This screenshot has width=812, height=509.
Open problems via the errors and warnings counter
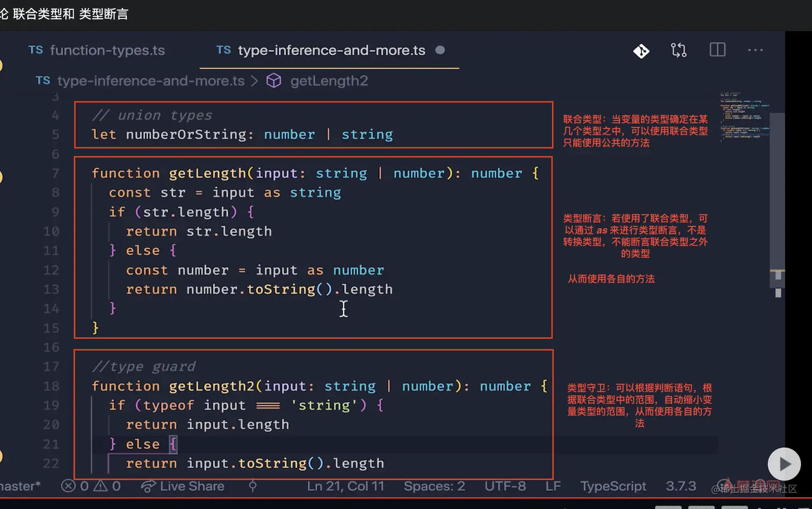[91, 486]
